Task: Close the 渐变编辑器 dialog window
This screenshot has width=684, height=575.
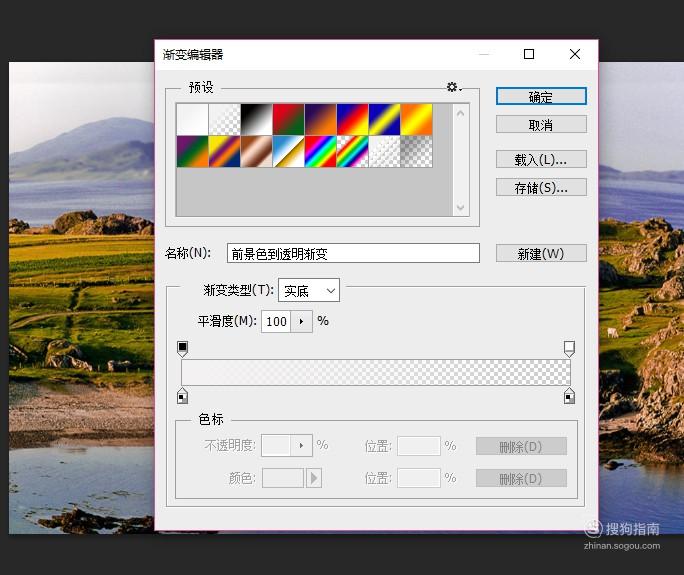Action: click(575, 54)
